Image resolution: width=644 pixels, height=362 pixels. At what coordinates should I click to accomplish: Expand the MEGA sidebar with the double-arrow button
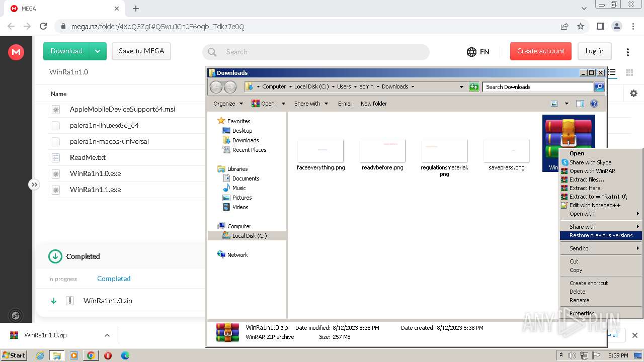(34, 185)
